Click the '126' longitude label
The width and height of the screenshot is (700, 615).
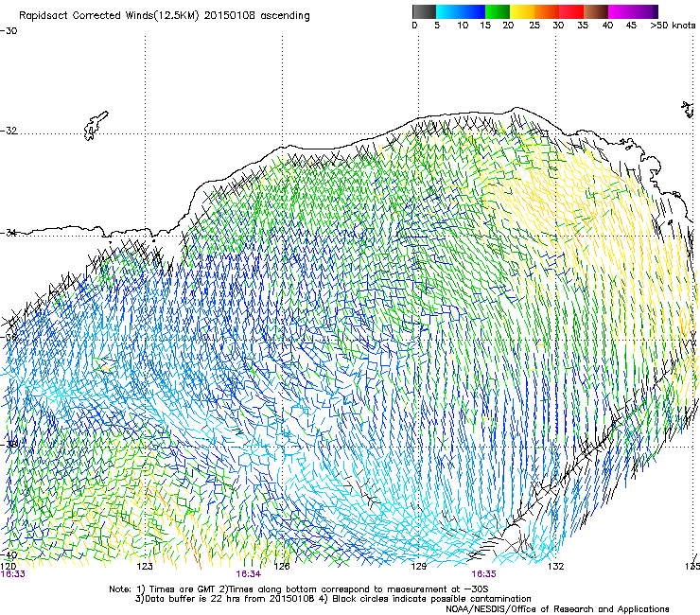282,567
